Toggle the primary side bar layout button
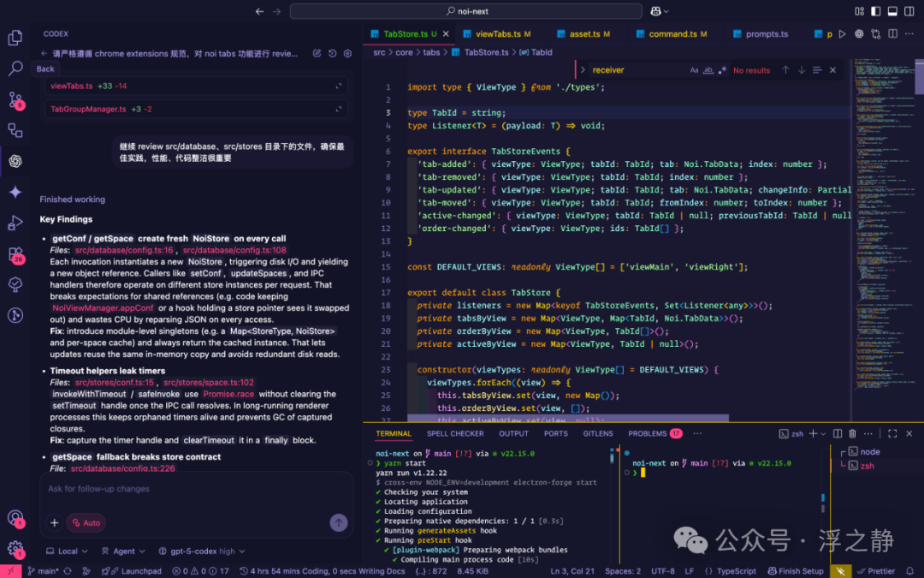 coord(876,11)
